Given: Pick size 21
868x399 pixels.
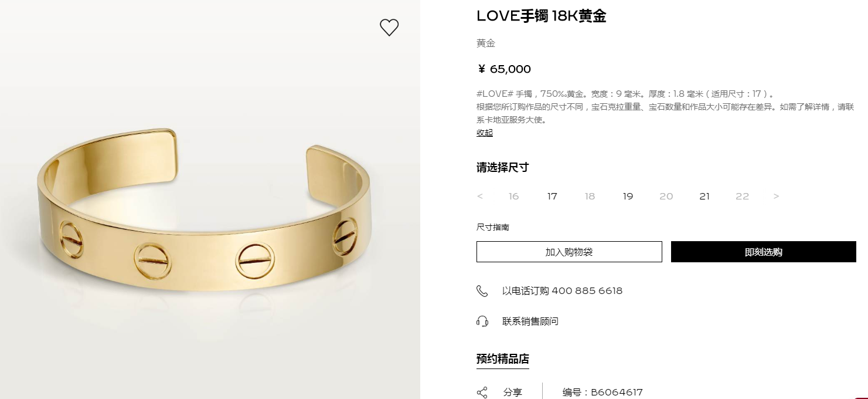Looking at the screenshot, I should [x=704, y=197].
